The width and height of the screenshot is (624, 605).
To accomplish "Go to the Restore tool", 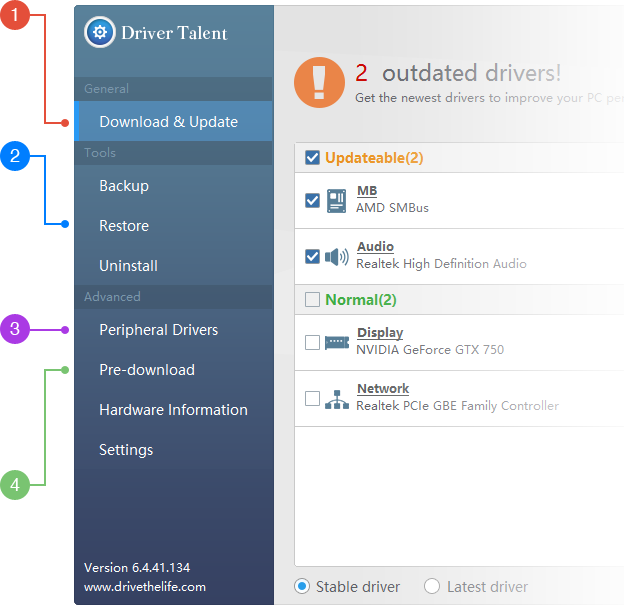I will tap(174, 226).
